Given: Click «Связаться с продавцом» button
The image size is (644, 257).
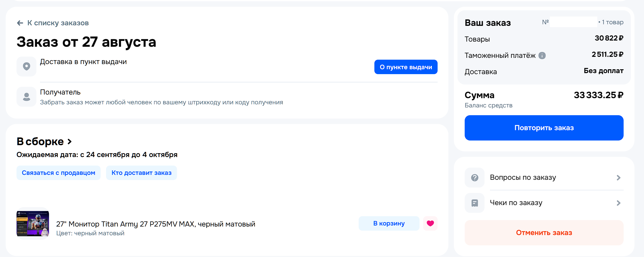Looking at the screenshot, I should tap(59, 173).
